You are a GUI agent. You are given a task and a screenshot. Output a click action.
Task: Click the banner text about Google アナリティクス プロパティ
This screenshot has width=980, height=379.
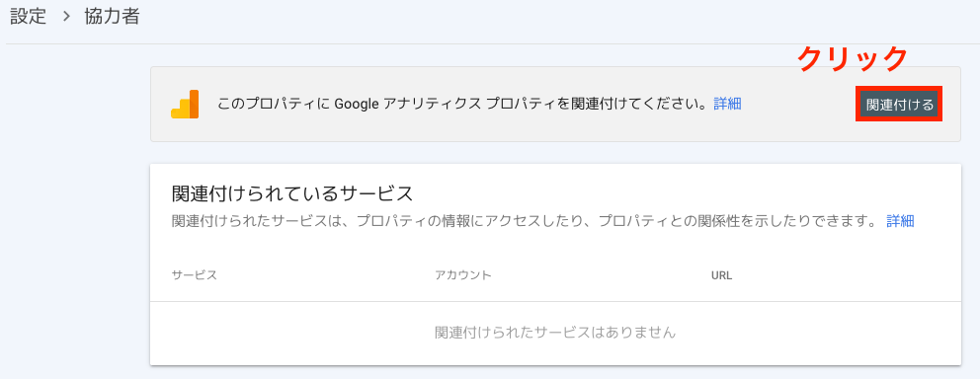click(x=464, y=105)
